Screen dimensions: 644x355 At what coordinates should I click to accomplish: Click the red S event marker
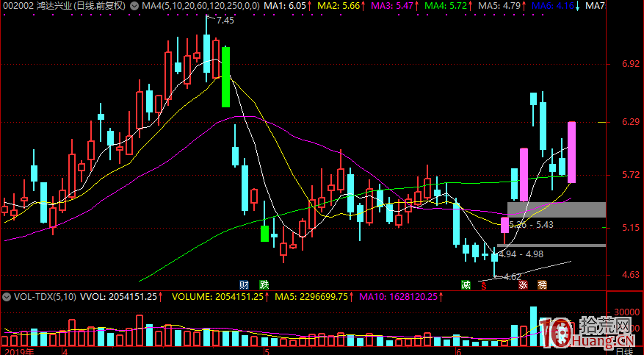pyautogui.click(x=484, y=285)
